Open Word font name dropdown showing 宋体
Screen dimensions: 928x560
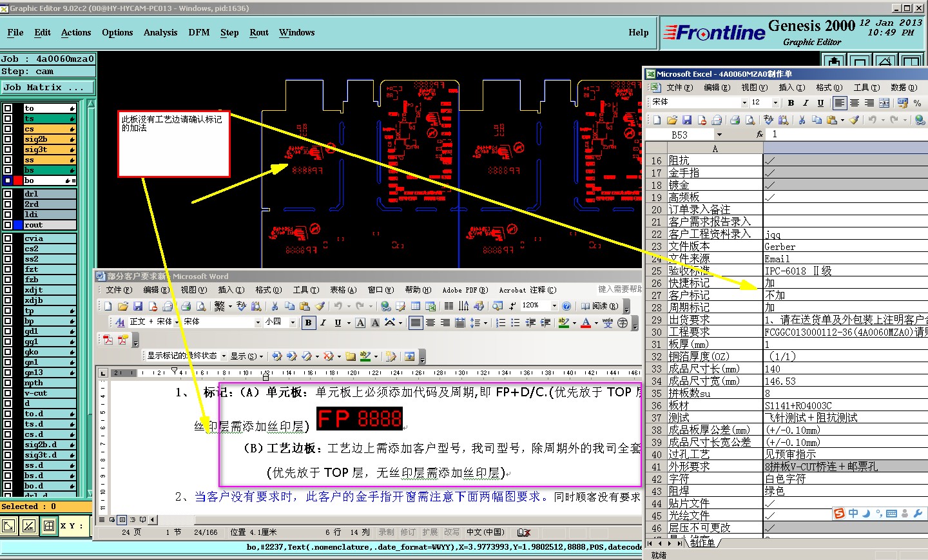[258, 322]
